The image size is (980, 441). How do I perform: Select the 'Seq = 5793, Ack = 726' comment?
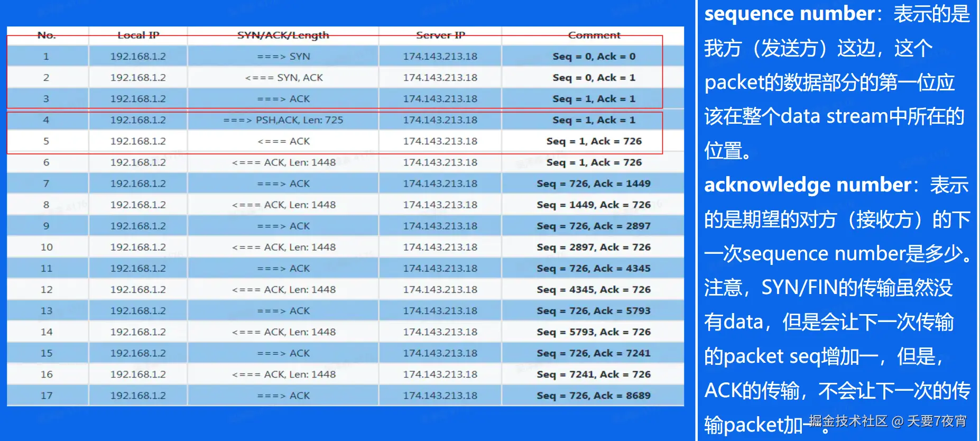pos(594,332)
